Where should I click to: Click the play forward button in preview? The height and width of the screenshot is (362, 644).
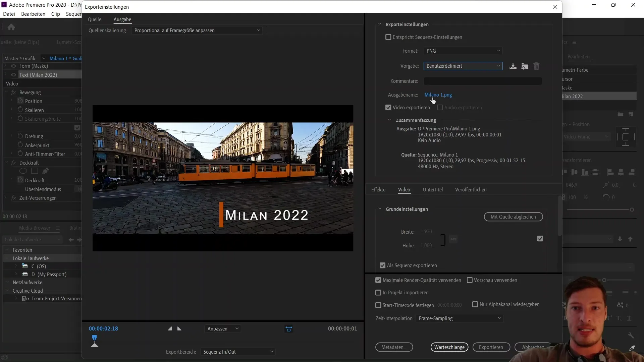click(x=179, y=328)
